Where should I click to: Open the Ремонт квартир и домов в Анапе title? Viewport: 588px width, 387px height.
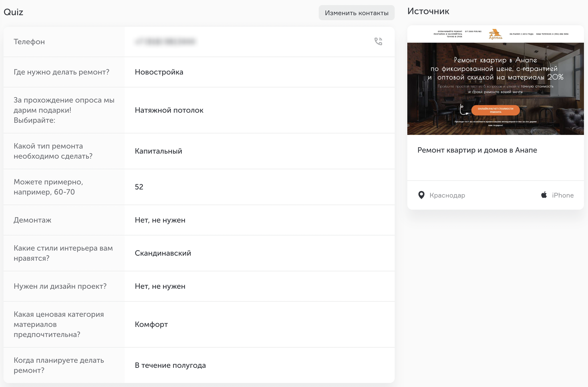coord(477,150)
